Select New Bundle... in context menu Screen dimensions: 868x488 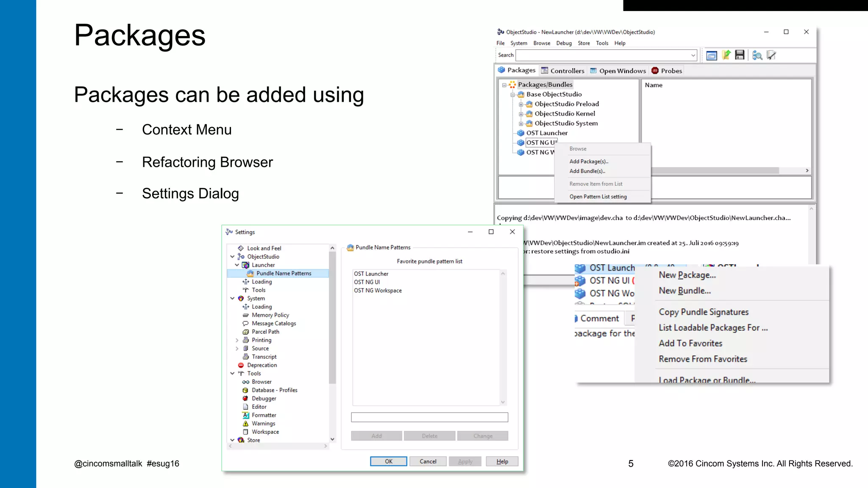684,291
